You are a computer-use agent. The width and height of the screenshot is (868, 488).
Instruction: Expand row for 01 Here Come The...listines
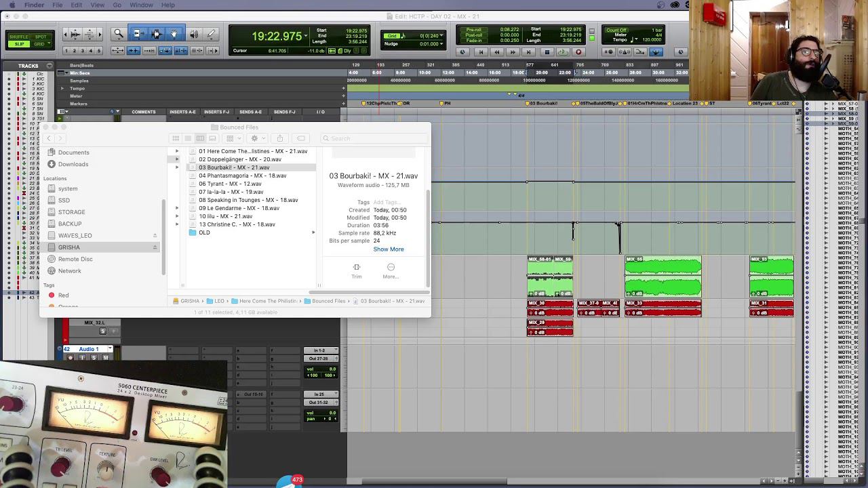(177, 151)
